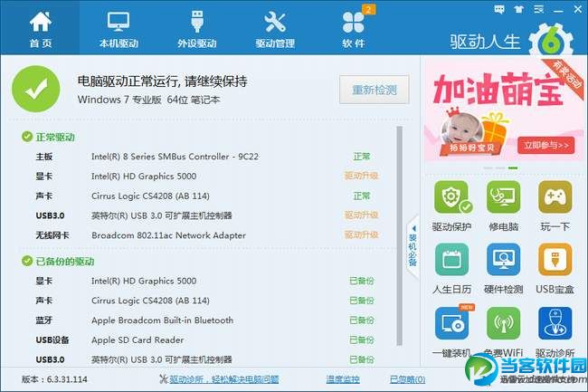The width and height of the screenshot is (588, 392).
Task: Click version text 6.3.31.114
Action: click(x=67, y=379)
